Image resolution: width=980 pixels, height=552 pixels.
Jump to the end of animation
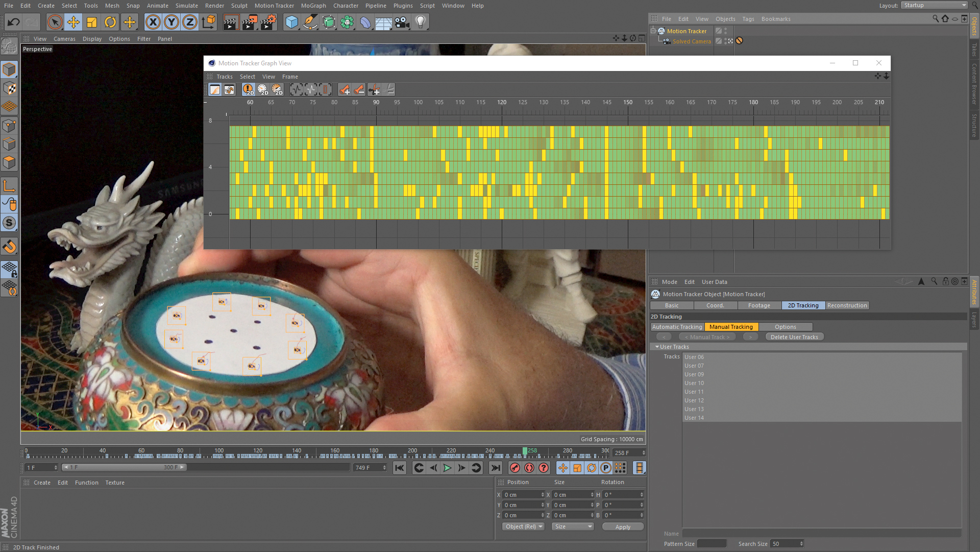(495, 468)
